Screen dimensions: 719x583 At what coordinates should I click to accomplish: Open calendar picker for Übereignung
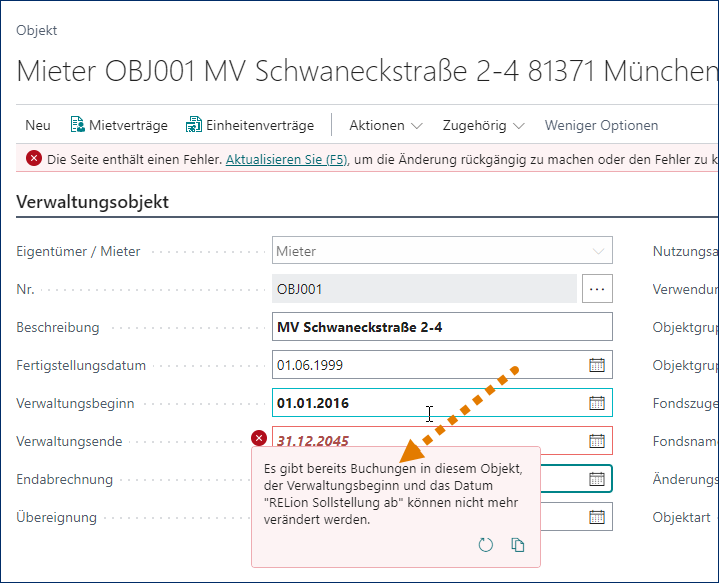coord(597,517)
